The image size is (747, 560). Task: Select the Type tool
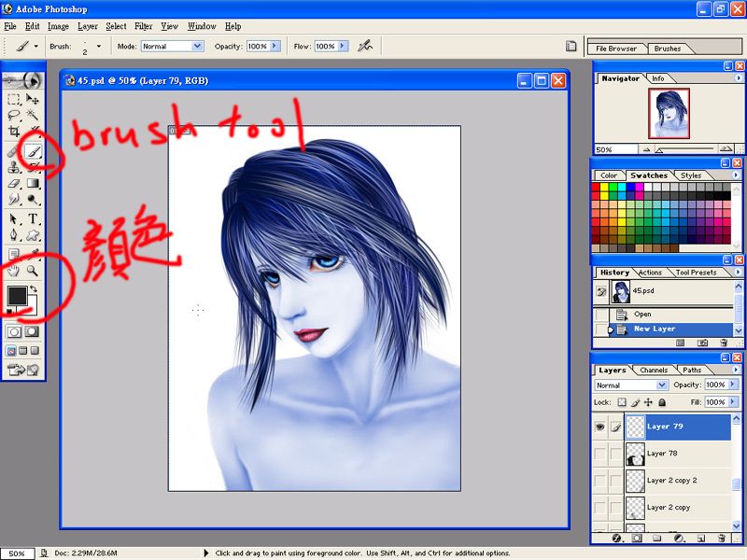tap(33, 219)
